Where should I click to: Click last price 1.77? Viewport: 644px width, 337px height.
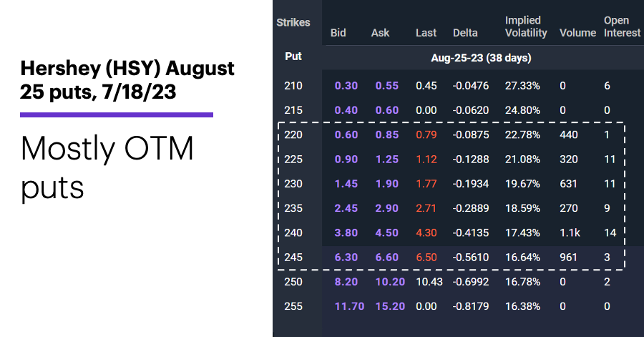426,184
